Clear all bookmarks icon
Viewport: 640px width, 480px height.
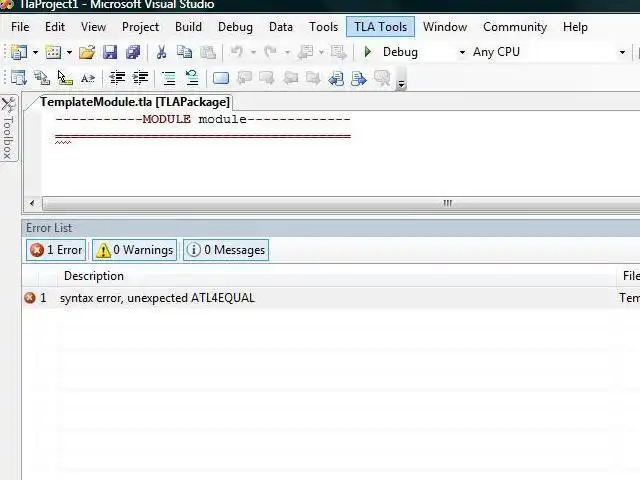pos(382,78)
